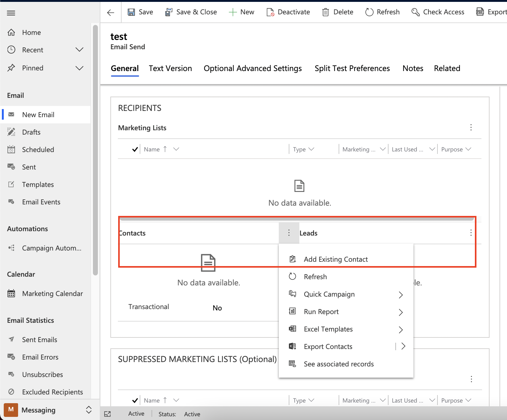Select the General tab
This screenshot has width=507, height=420.
(125, 69)
